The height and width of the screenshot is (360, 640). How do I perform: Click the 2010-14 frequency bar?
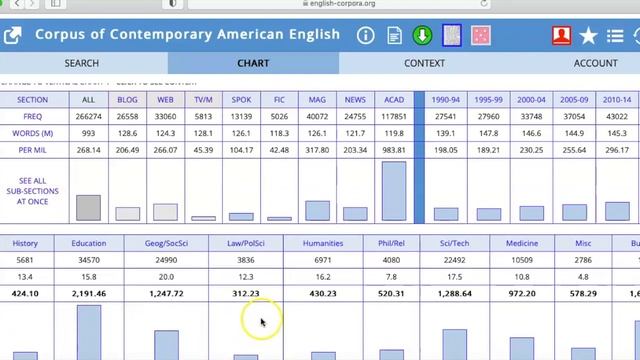(x=617, y=211)
